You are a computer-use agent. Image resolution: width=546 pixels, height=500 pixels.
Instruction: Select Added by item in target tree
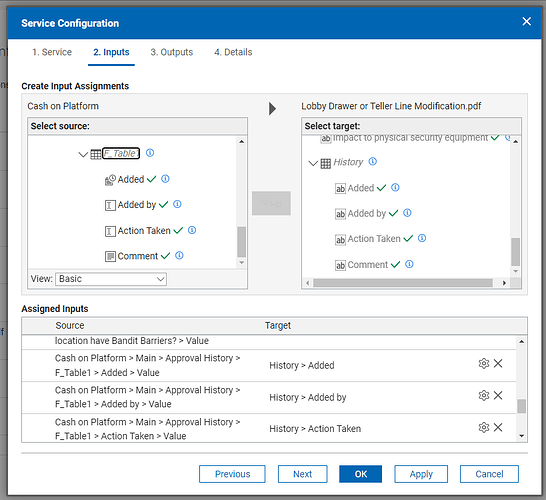pyautogui.click(x=366, y=213)
